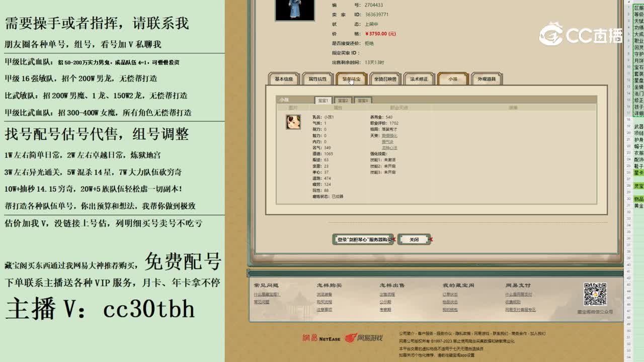The height and width of the screenshot is (362, 644).
Task: Open the third 天资 talent link
Action: pos(389,148)
